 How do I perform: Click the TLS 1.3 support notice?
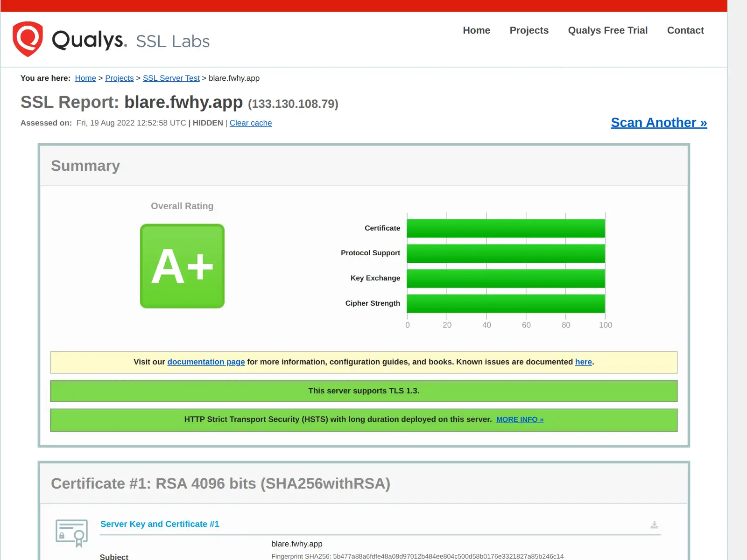pyautogui.click(x=364, y=391)
